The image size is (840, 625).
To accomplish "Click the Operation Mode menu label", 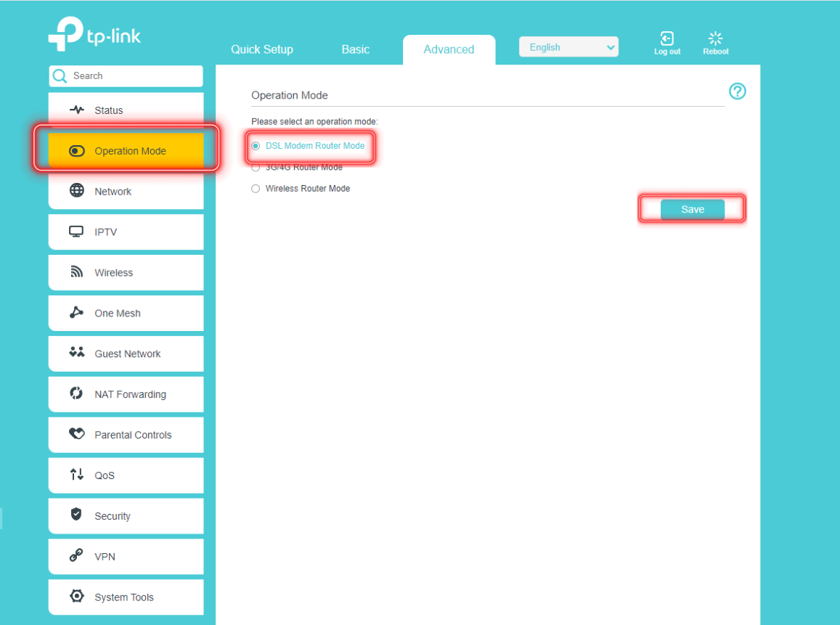I will pos(130,151).
